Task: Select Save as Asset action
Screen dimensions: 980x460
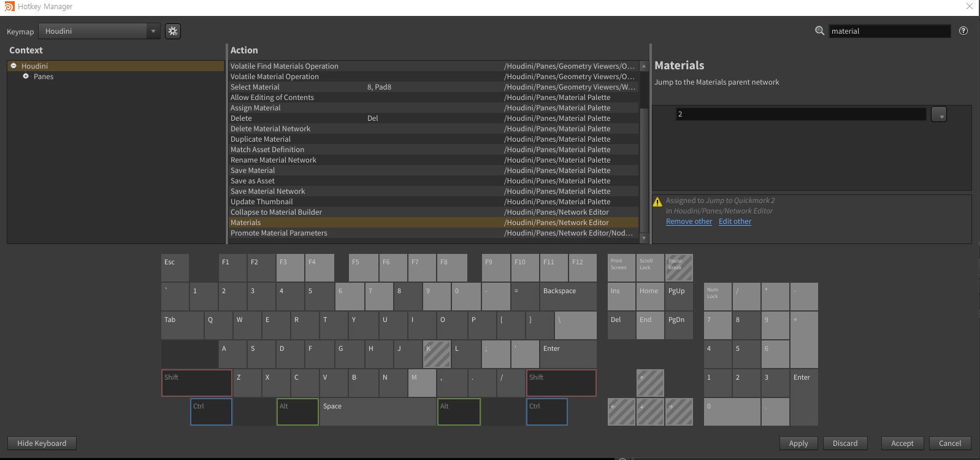Action: coord(434,181)
